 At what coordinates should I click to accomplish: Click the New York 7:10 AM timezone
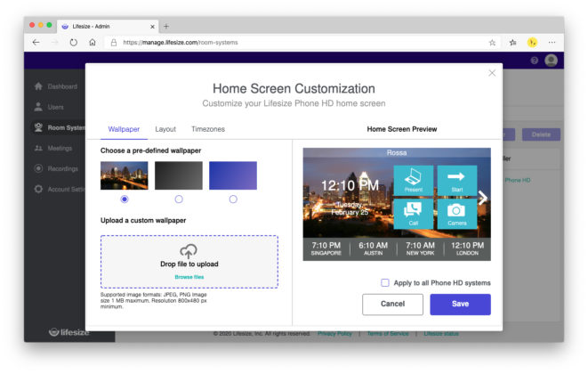tap(420, 248)
